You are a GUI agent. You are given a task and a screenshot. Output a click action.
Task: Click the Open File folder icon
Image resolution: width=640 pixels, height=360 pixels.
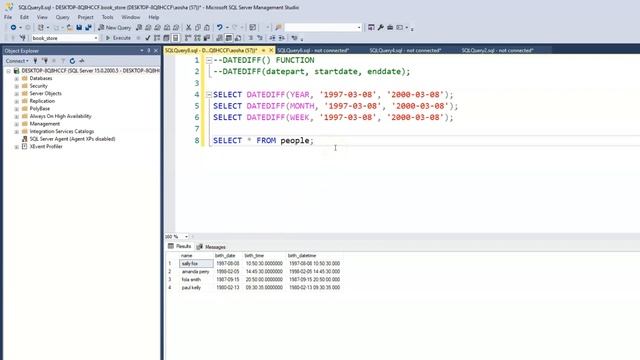pos(69,27)
